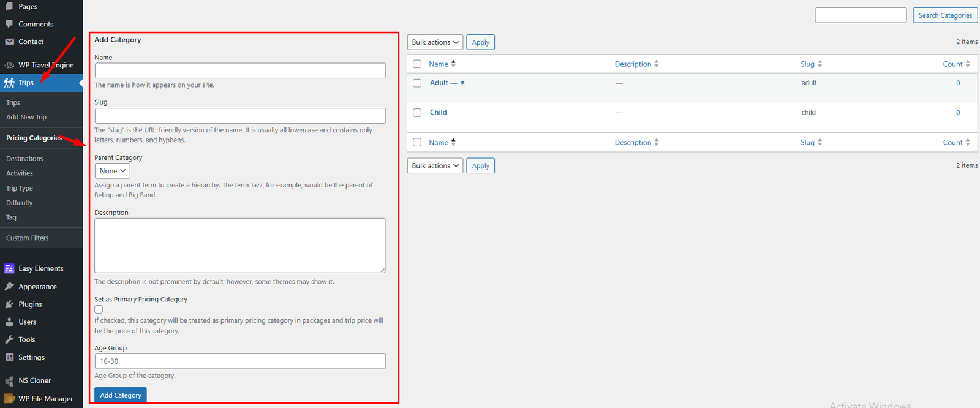Expand the top Bulk actions dropdown
The height and width of the screenshot is (408, 980).
[435, 42]
